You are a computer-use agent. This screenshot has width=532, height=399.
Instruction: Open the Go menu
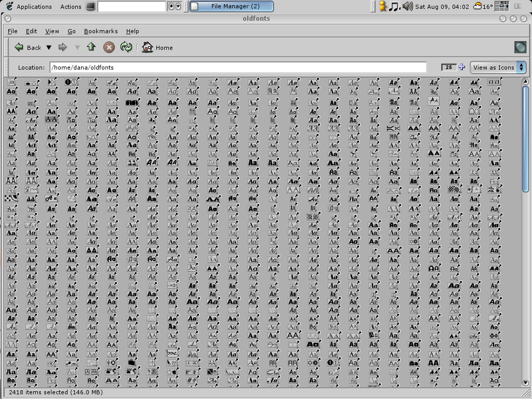click(72, 31)
